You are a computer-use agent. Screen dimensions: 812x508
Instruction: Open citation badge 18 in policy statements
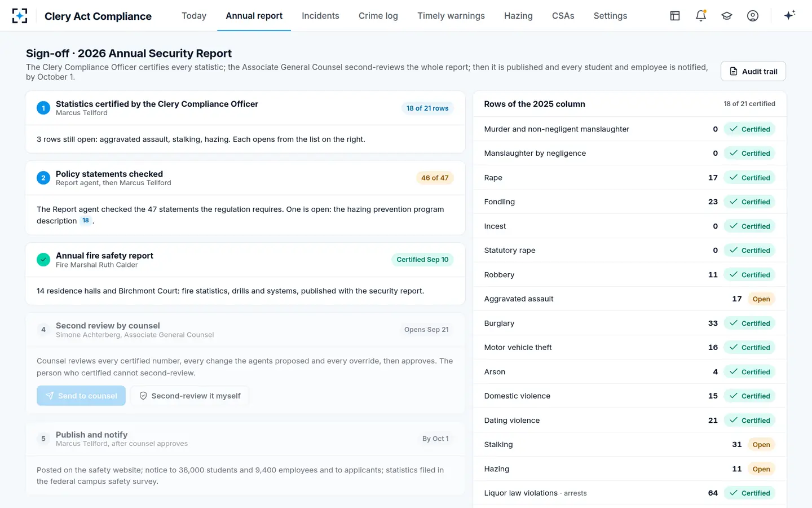[x=86, y=221]
